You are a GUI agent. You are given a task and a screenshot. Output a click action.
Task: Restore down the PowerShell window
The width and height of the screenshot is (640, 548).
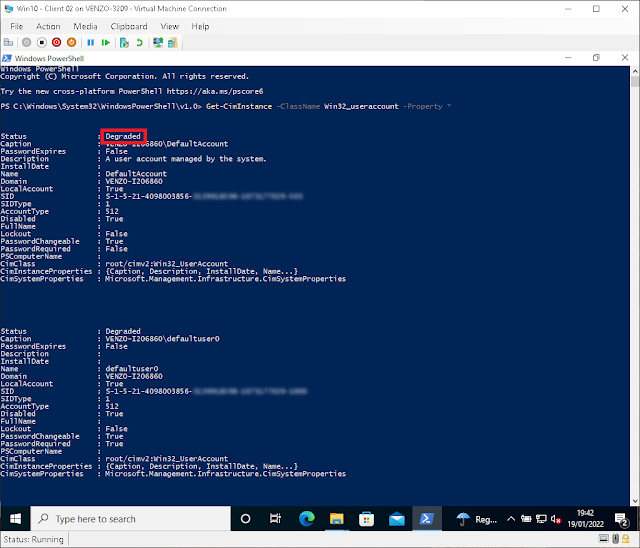tap(596, 58)
